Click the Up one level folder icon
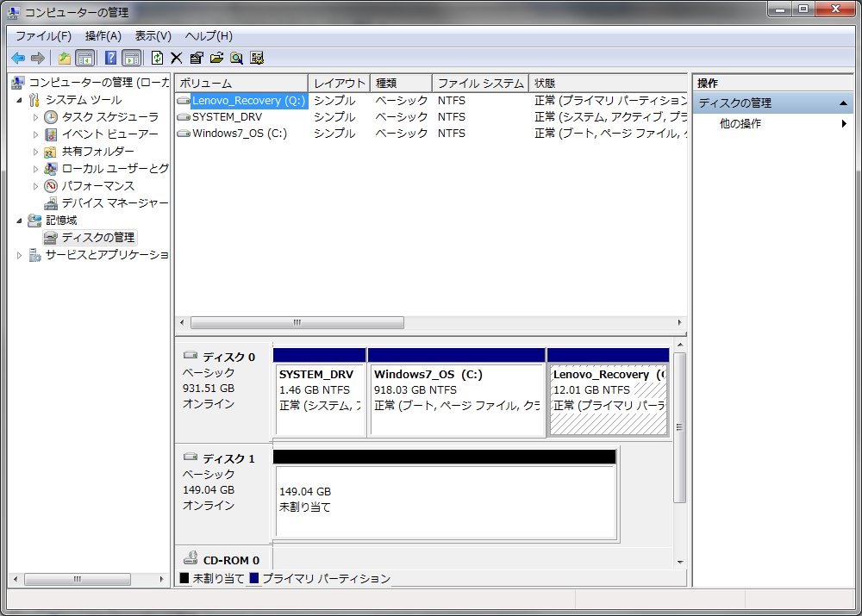The image size is (862, 616). coord(65,58)
